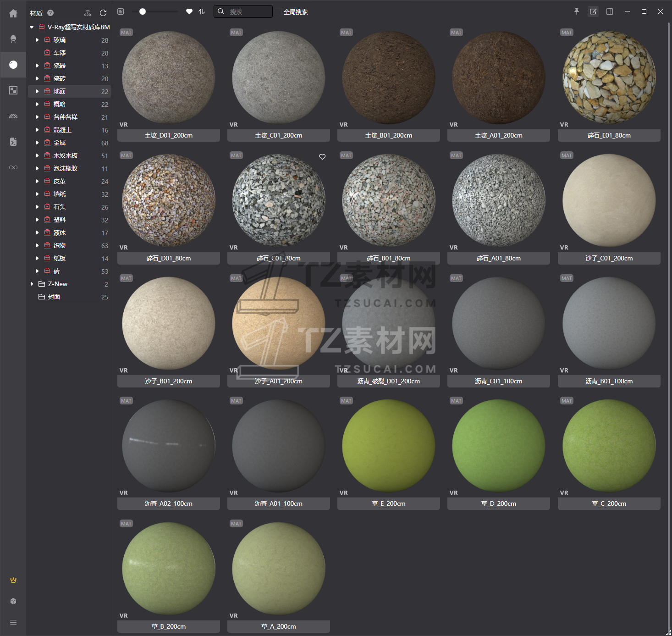
Task: Click the library icon beside 纸板
Action: 47,258
